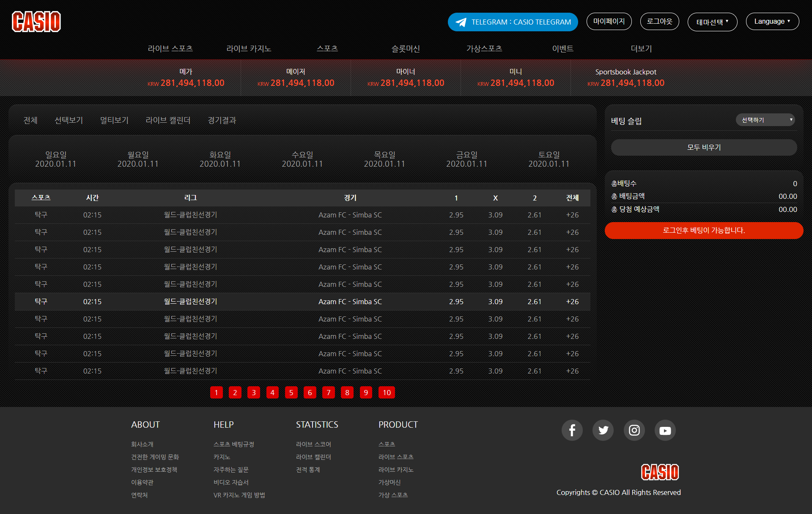The height and width of the screenshot is (514, 812).
Task: Open the 자주하는 질문 footer link
Action: [x=231, y=470]
